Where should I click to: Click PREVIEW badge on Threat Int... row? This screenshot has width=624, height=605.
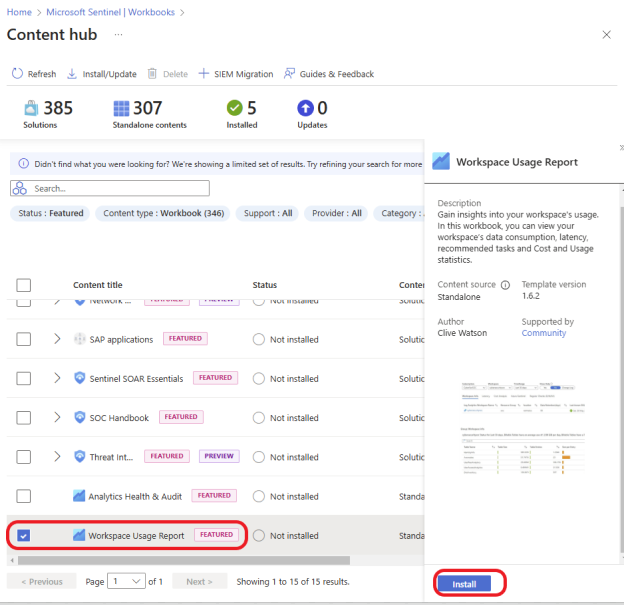tap(219, 456)
